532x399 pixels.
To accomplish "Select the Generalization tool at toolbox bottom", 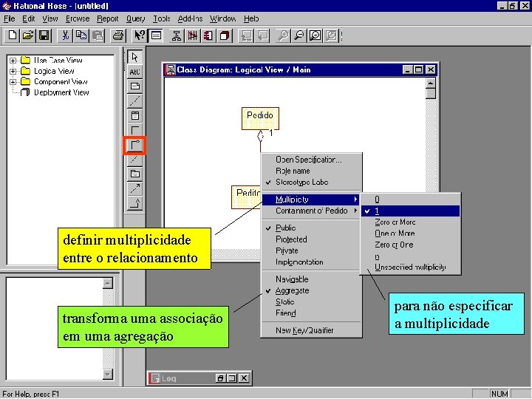I will (x=134, y=203).
